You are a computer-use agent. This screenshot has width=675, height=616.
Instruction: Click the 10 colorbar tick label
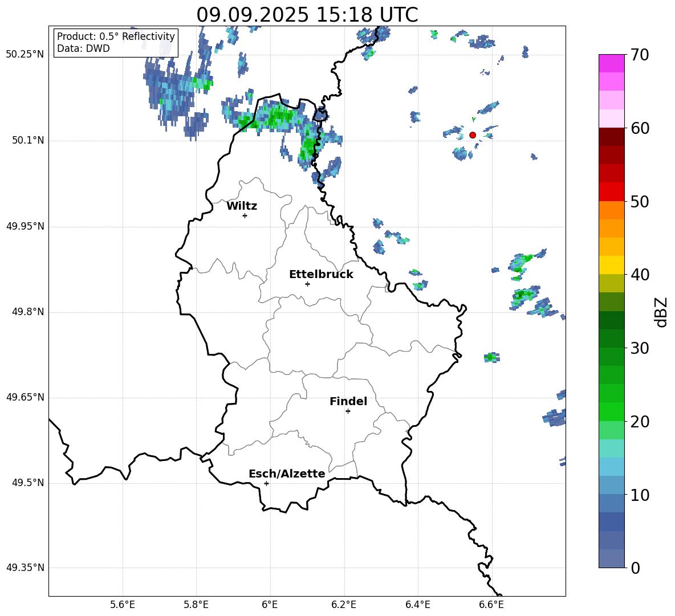640,495
